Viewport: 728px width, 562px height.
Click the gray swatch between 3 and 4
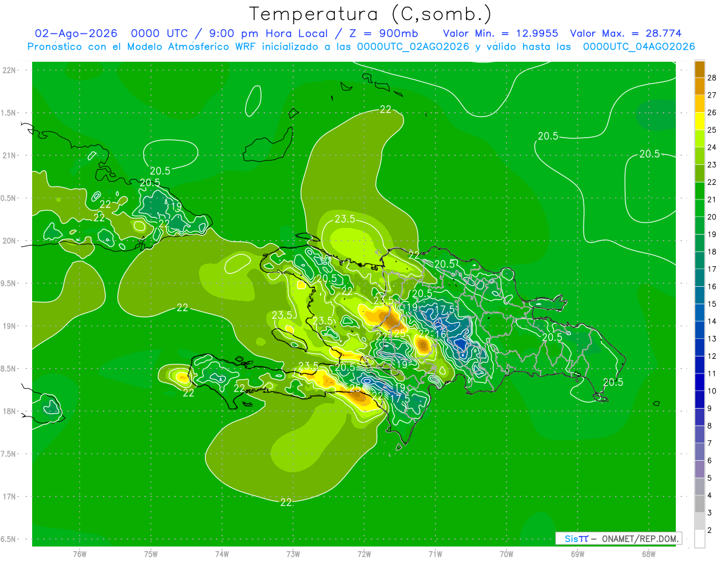click(699, 504)
